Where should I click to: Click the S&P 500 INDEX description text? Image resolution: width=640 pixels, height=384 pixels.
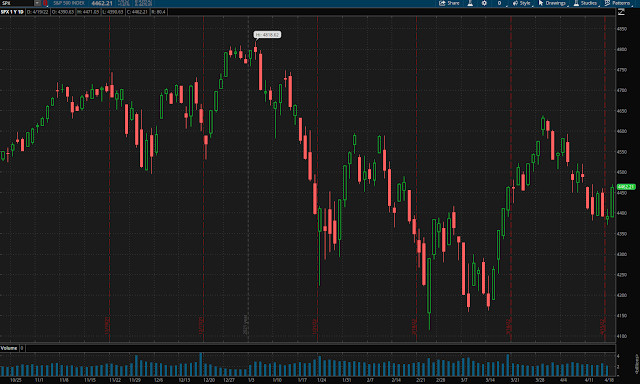pyautogui.click(x=69, y=3)
